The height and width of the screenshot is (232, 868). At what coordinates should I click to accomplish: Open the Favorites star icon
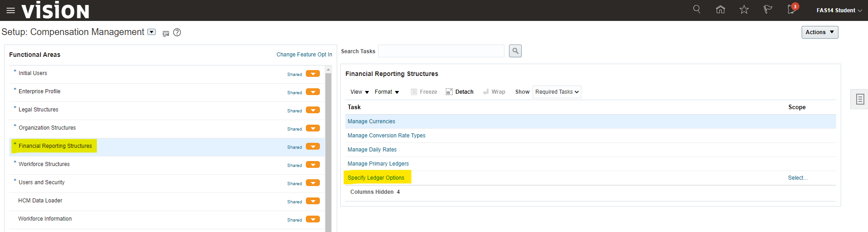tap(744, 10)
